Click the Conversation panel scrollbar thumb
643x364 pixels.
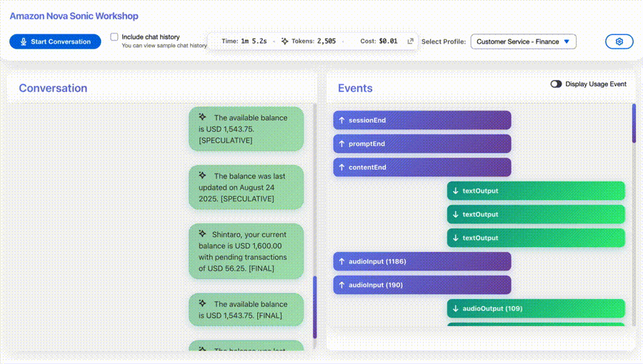tap(315, 307)
